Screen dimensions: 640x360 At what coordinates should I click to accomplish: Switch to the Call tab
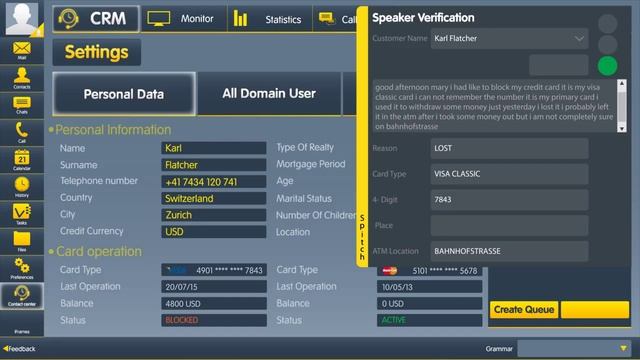pos(336,18)
